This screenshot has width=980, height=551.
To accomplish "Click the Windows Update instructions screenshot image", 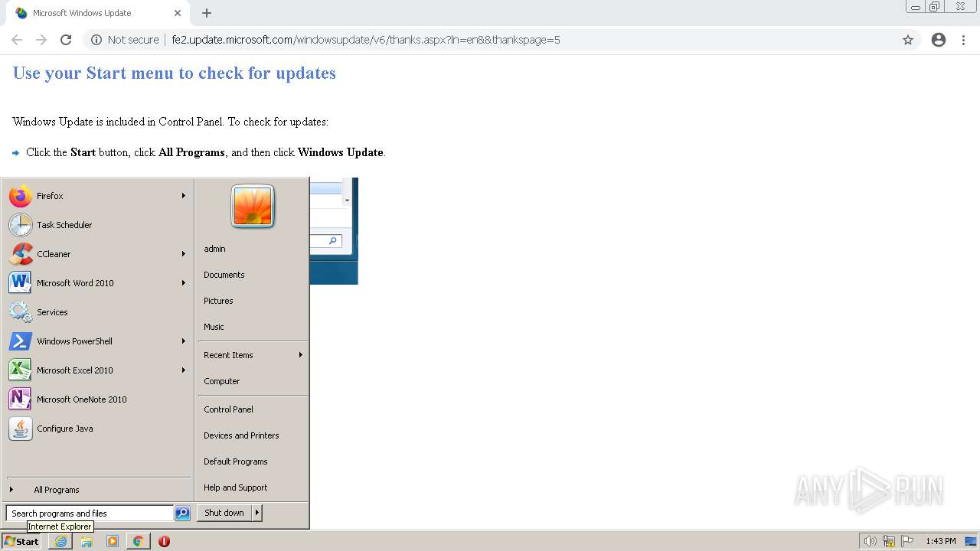I will tap(334, 231).
